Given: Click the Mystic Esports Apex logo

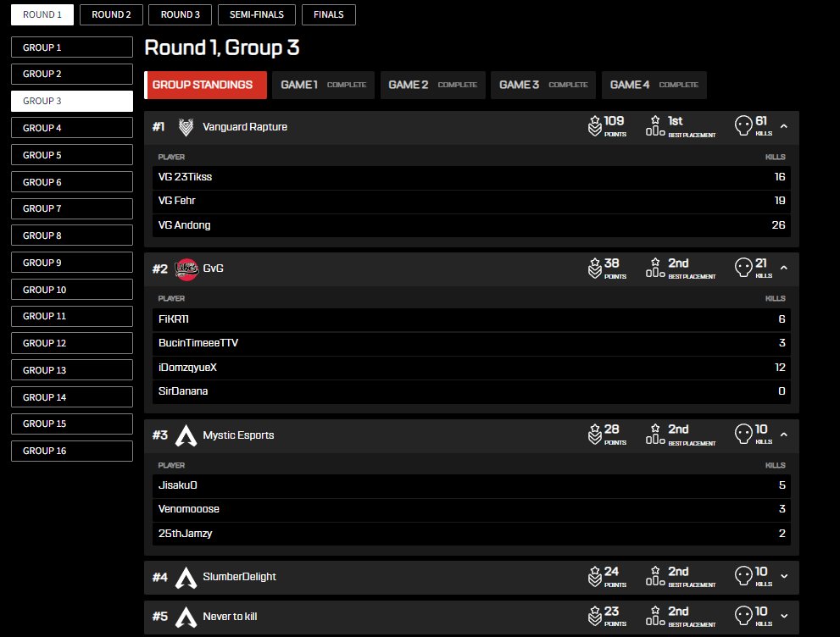Looking at the screenshot, I should (186, 435).
